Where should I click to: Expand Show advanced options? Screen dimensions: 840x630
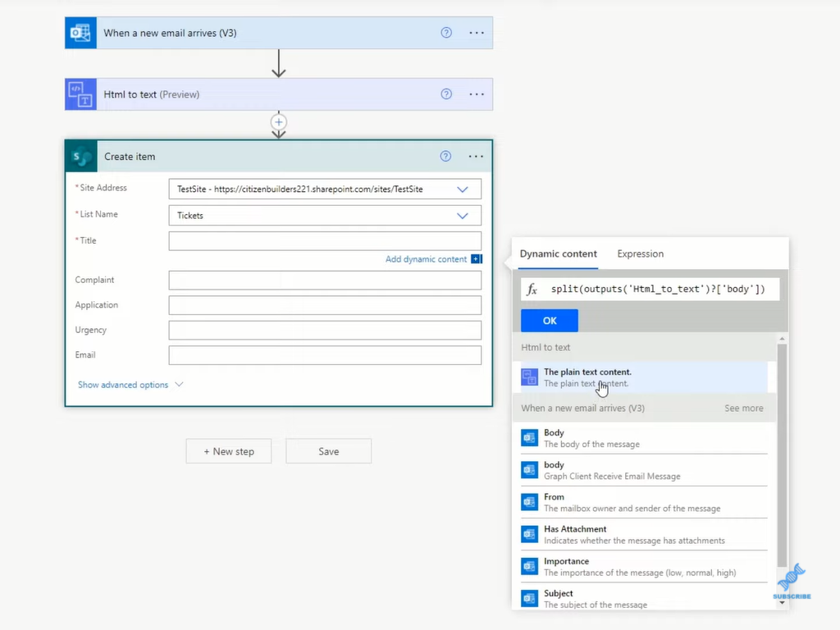click(x=130, y=385)
